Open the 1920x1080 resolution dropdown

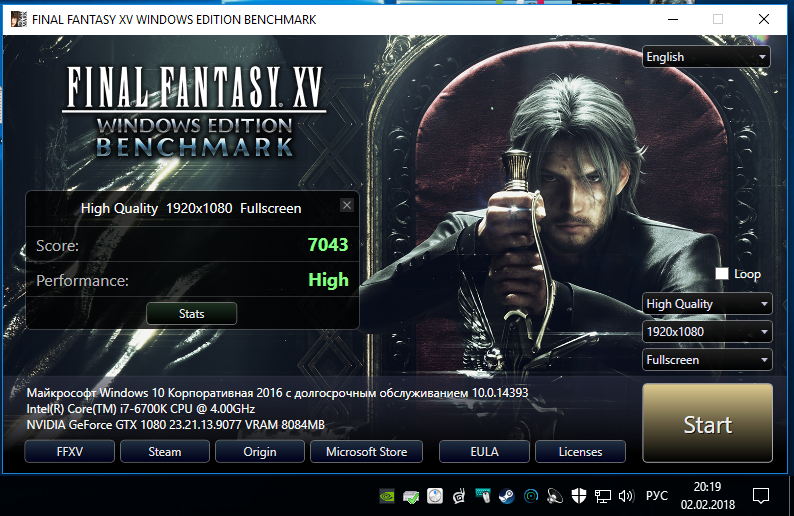tap(707, 332)
